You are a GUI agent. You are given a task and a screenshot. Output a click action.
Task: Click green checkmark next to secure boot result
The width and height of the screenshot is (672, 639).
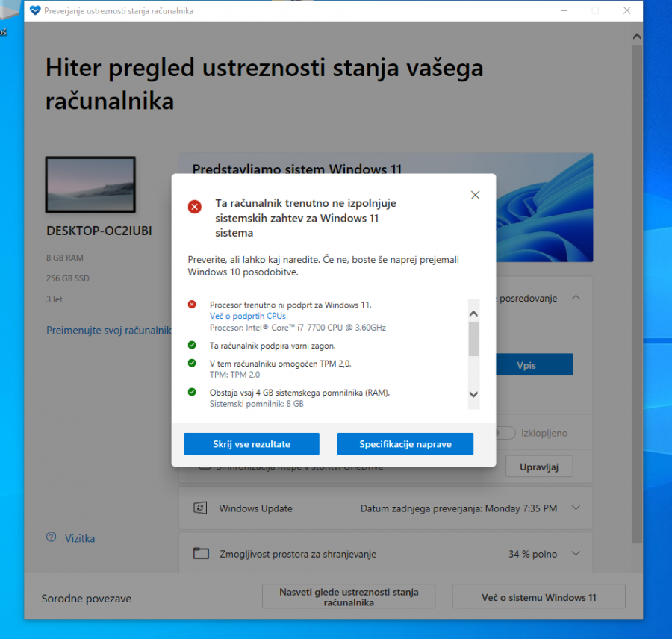point(192,345)
